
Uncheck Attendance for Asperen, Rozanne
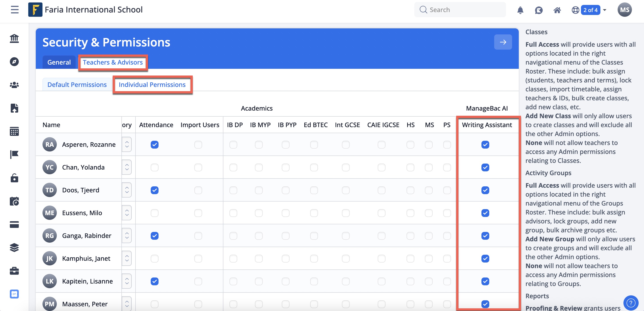tap(155, 145)
